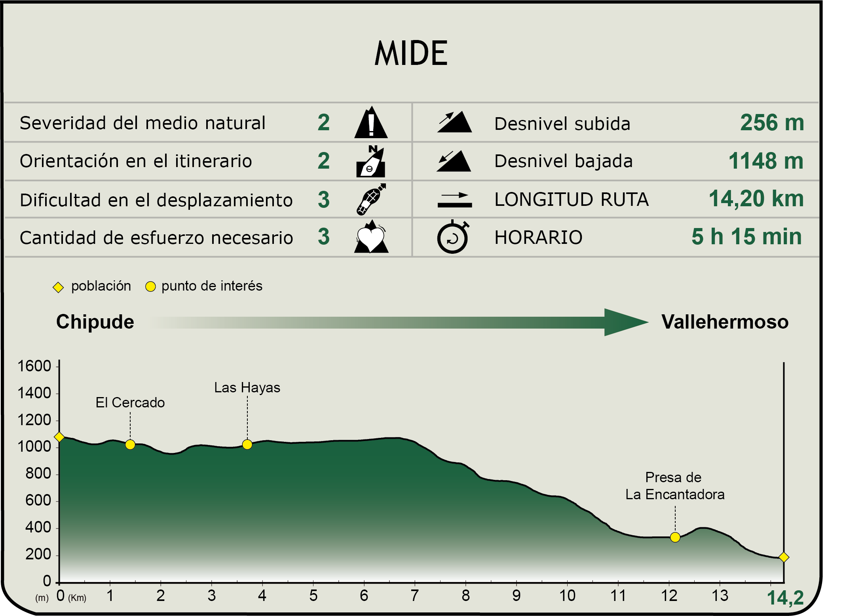The height and width of the screenshot is (616, 849).
Task: Click the 9 km axis label
Action: [516, 595]
